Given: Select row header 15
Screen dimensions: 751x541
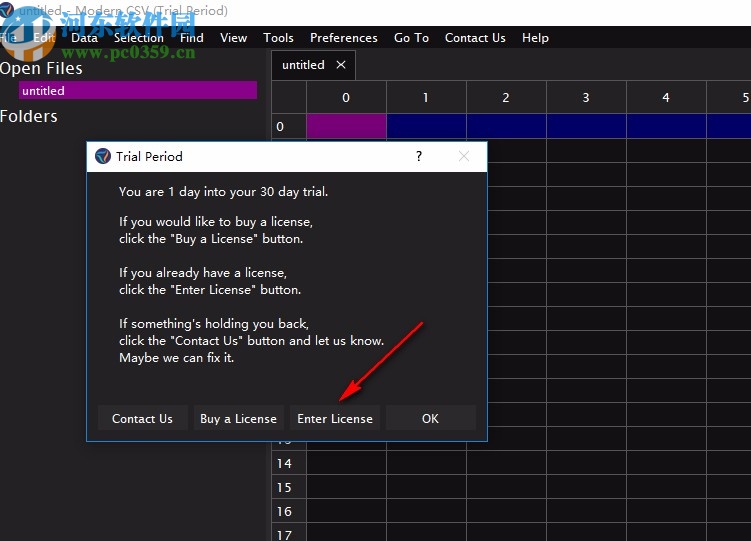Looking at the screenshot, I should point(289,487).
